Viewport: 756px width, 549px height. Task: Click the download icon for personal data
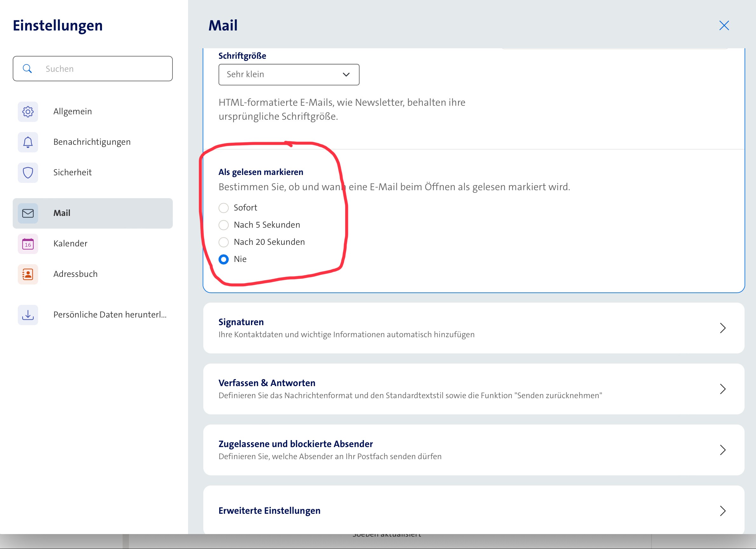tap(28, 315)
